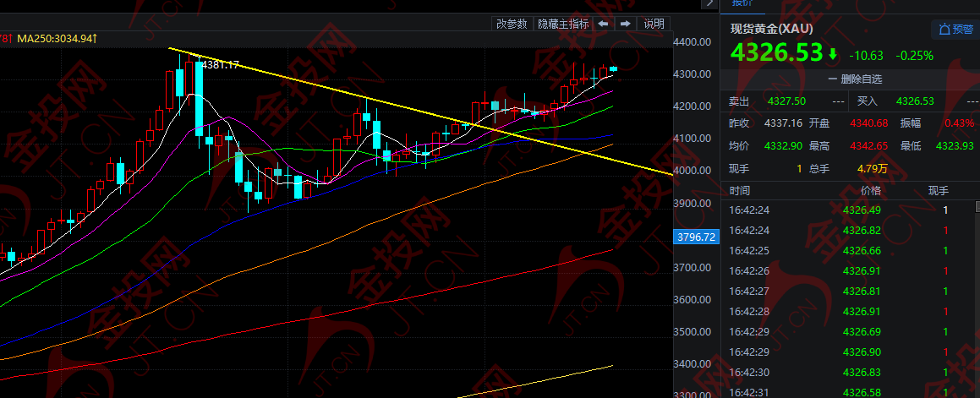Collapse the side panel with the chevron icon

[708, 3]
